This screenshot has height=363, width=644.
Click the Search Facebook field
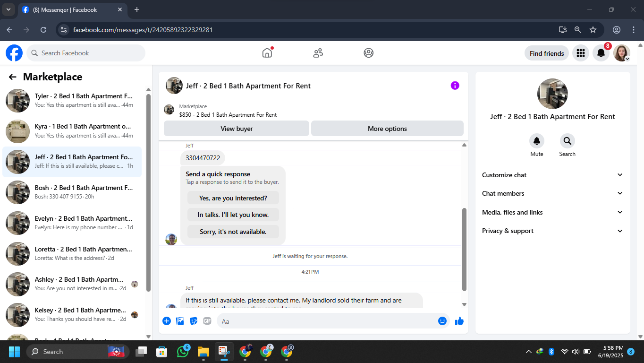click(x=86, y=53)
